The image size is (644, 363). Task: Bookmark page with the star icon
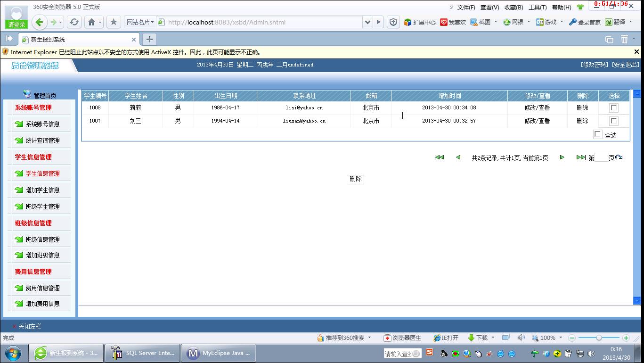pyautogui.click(x=114, y=22)
